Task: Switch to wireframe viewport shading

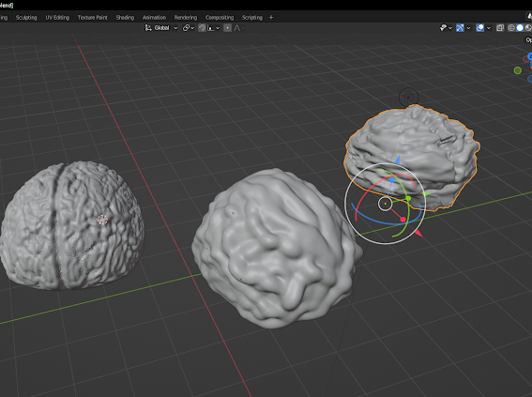Action: [511, 28]
